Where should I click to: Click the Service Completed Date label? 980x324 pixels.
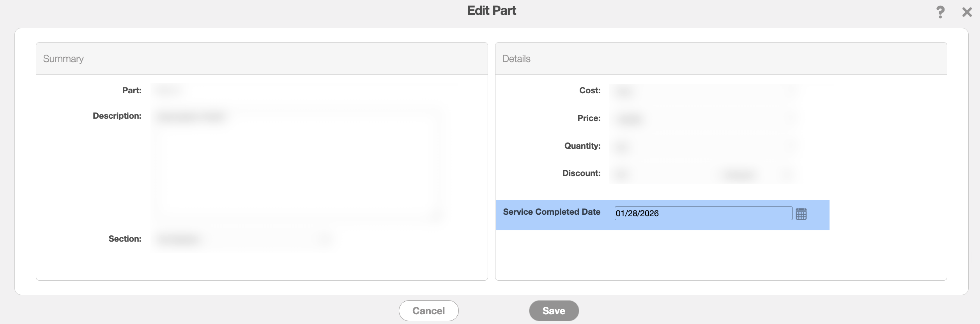pos(552,212)
